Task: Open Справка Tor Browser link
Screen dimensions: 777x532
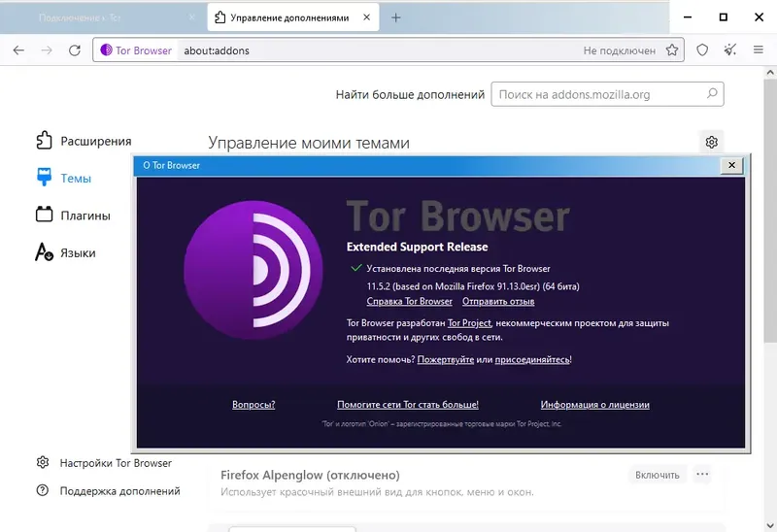Action: (409, 301)
